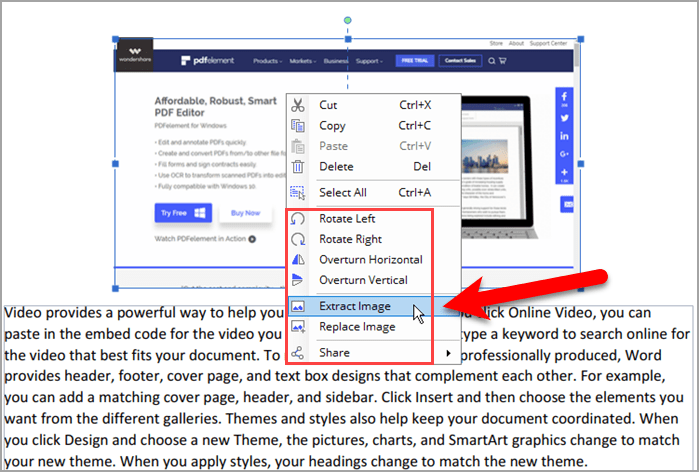The image size is (699, 472).
Task: Click the Delete trash can icon
Action: (x=298, y=167)
